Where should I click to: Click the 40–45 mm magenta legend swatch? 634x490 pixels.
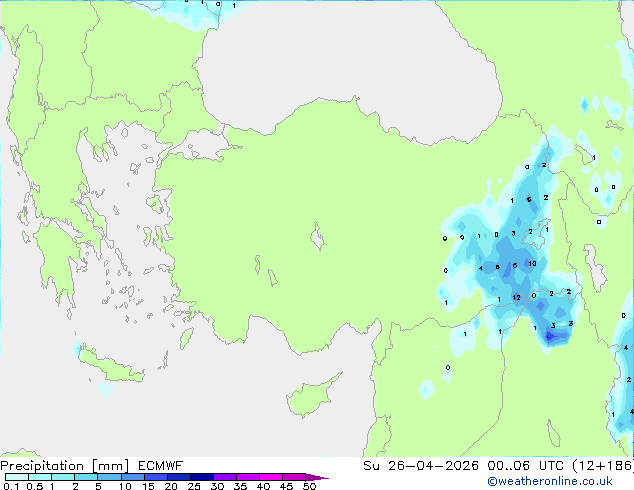[x=271, y=477]
